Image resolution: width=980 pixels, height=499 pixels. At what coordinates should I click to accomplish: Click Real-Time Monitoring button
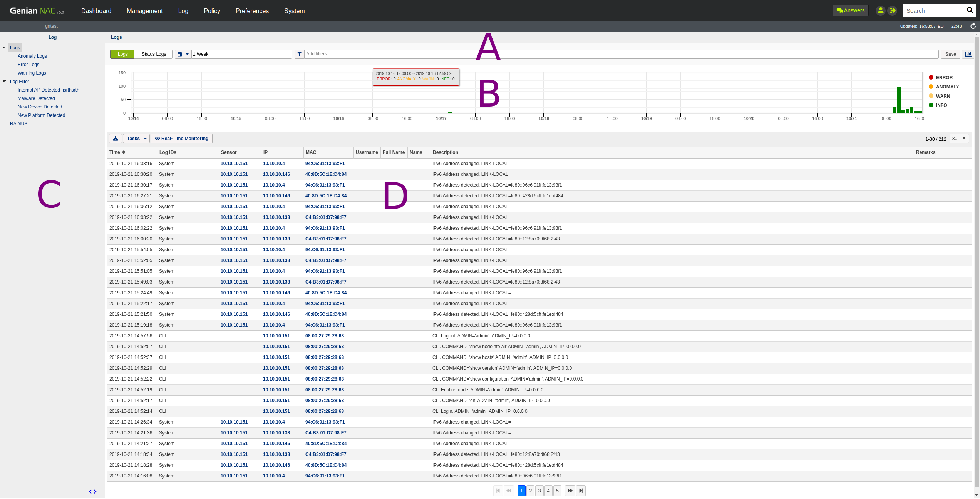[x=181, y=139]
